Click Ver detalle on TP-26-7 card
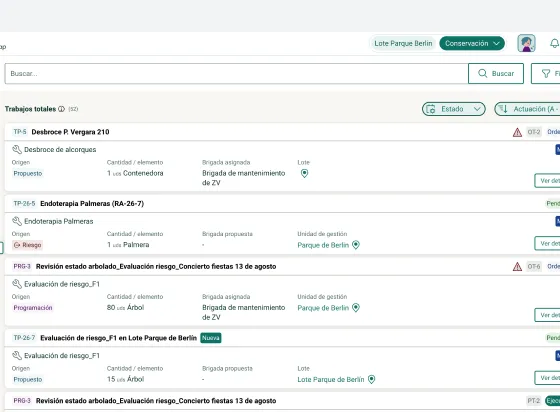560x412 pixels. (547, 378)
